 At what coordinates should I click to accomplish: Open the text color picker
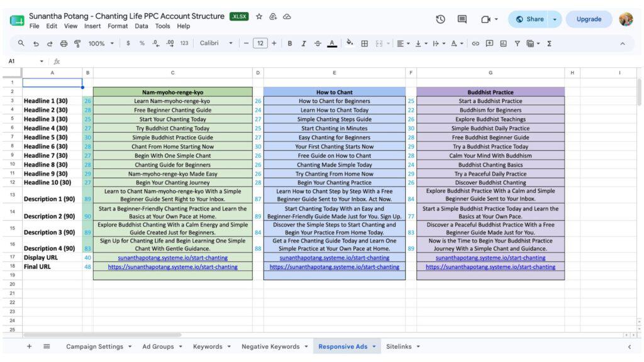click(x=332, y=43)
